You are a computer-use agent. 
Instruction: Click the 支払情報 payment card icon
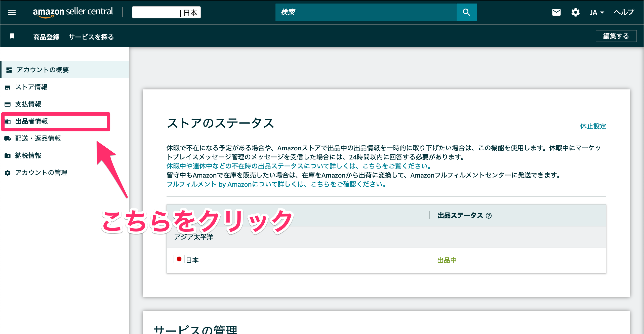tap(8, 104)
